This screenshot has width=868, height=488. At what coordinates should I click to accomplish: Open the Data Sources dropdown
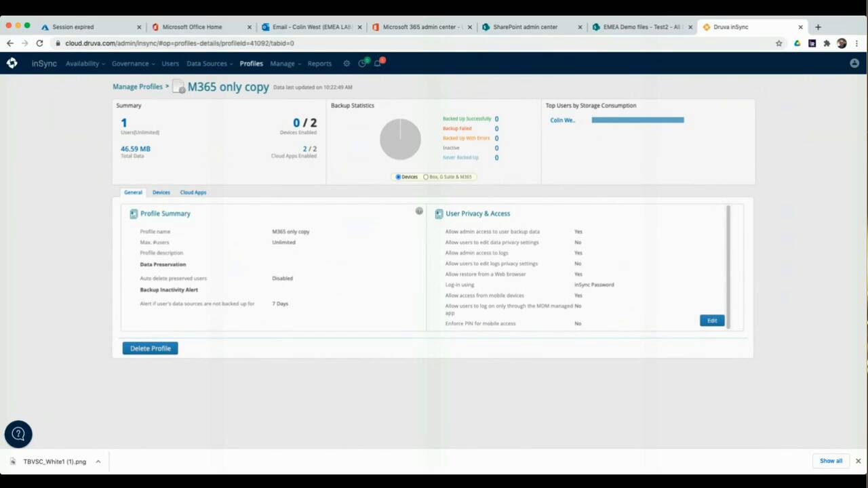click(210, 64)
